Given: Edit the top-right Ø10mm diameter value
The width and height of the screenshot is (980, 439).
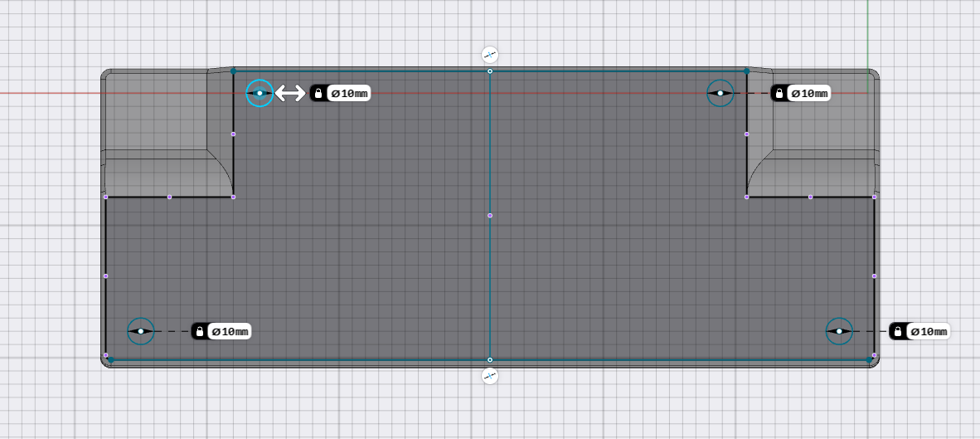Looking at the screenshot, I should coord(810,94).
